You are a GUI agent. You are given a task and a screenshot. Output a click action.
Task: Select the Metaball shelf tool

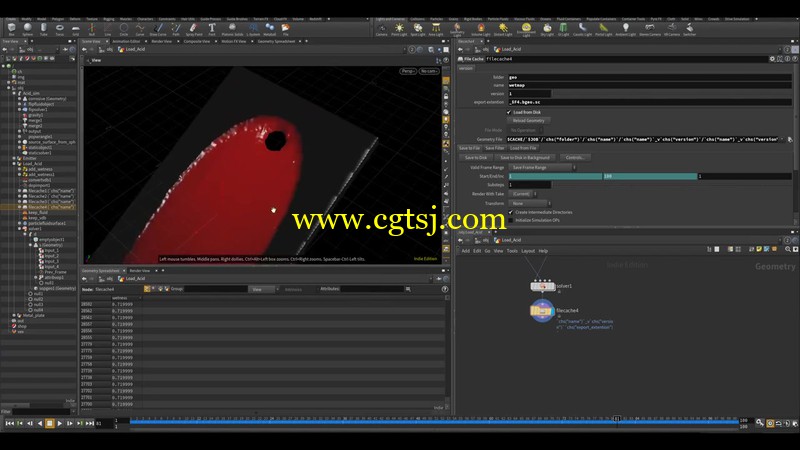tap(269, 29)
